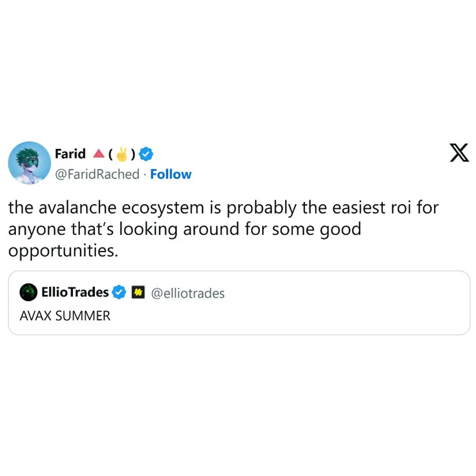Click the red triangle emoji beside Farid

tap(99, 153)
